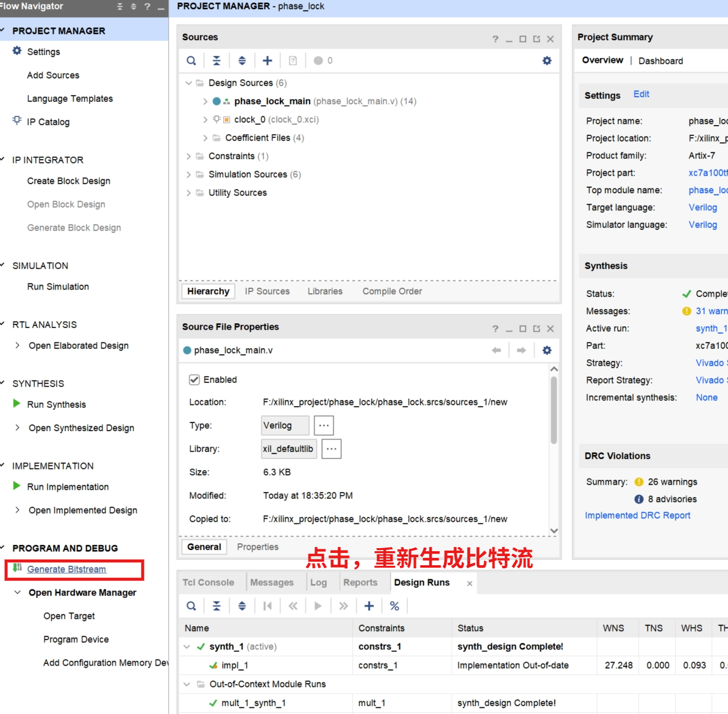Search in the Design Runs toolbar
The width and height of the screenshot is (728, 714).
[x=191, y=606]
